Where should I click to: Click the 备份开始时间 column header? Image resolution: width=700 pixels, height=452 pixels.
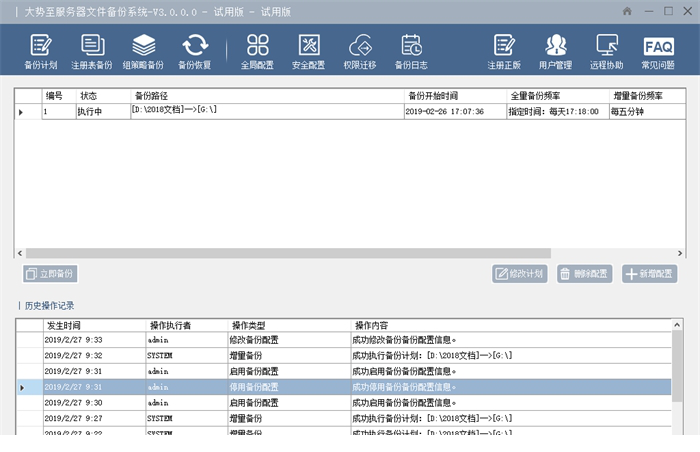point(455,96)
